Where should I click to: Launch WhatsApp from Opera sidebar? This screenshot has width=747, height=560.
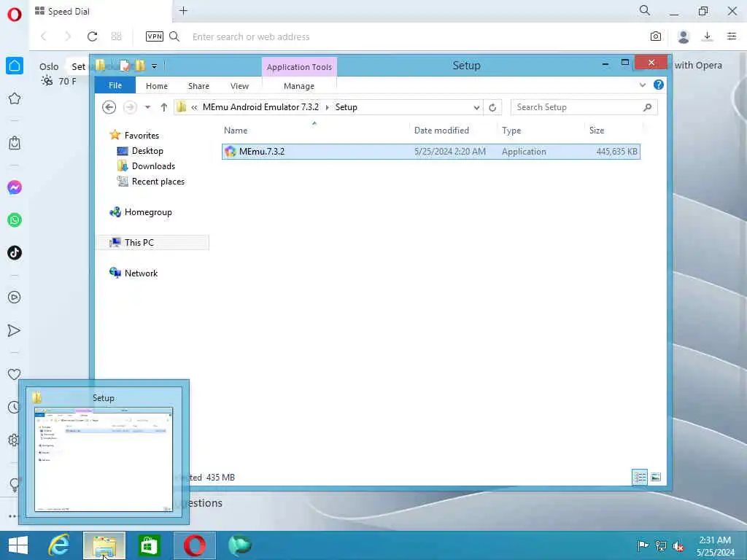(15, 220)
